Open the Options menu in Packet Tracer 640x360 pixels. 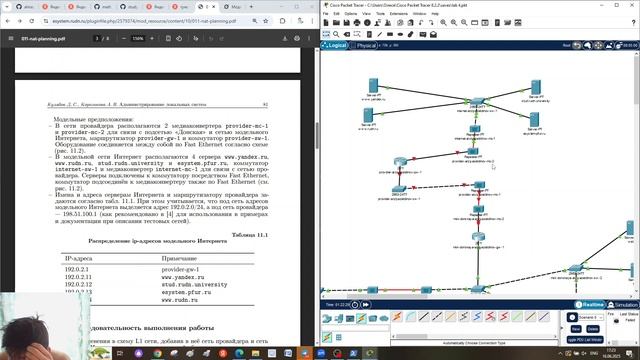(x=351, y=13)
